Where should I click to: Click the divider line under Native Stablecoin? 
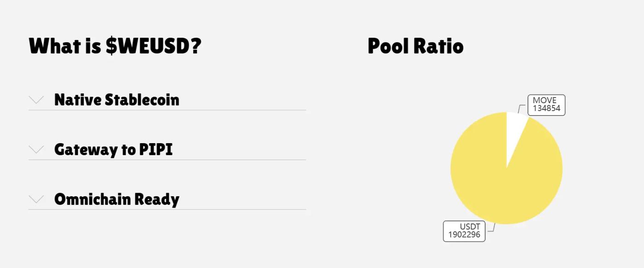click(167, 110)
